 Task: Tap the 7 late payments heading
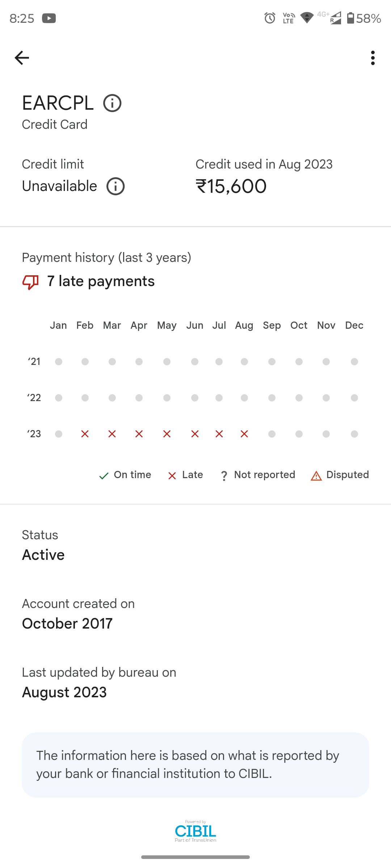101,281
